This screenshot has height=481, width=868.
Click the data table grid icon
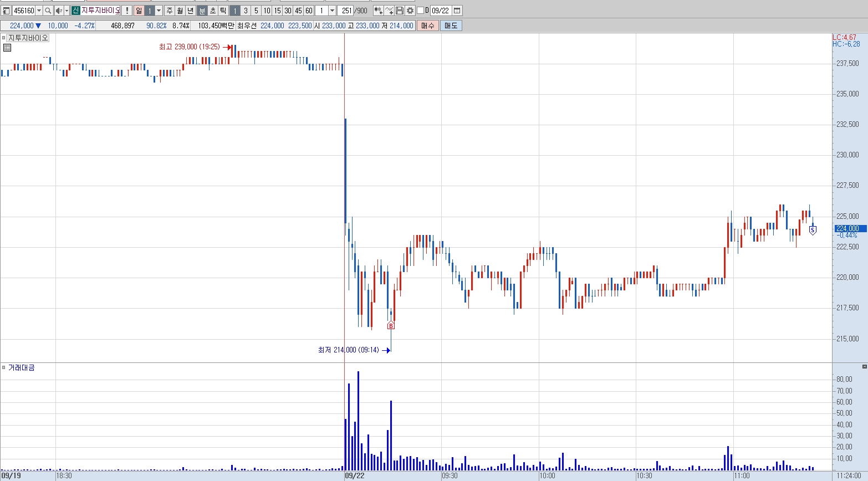[7, 48]
